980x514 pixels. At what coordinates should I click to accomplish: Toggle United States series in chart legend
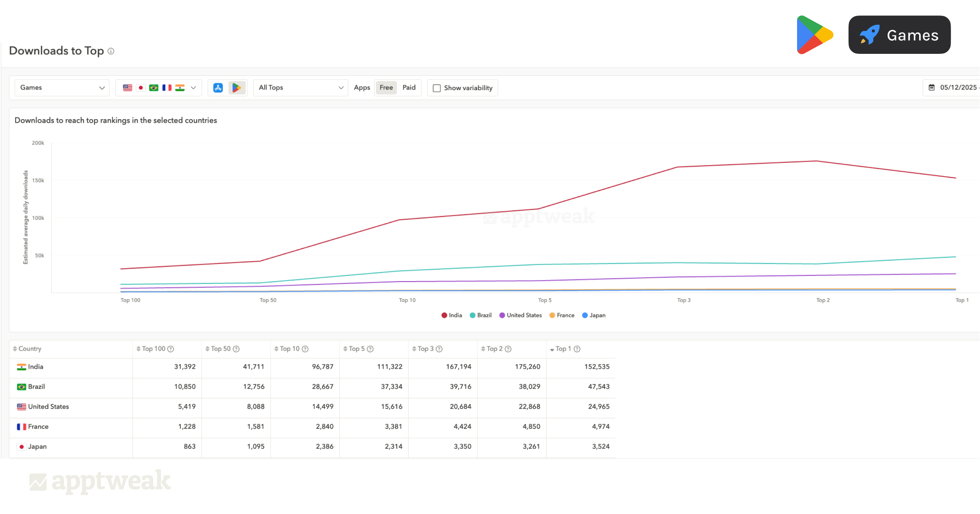point(521,315)
